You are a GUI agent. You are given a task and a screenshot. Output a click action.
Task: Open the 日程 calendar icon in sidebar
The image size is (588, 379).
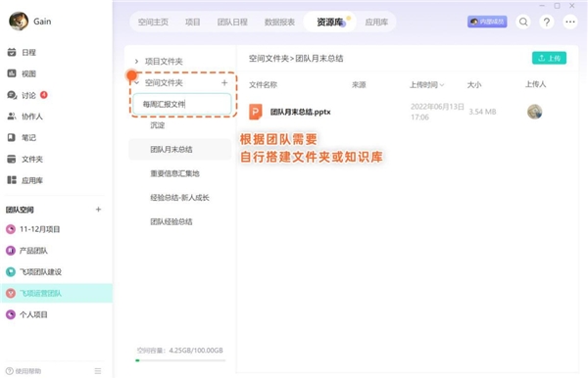(12, 52)
